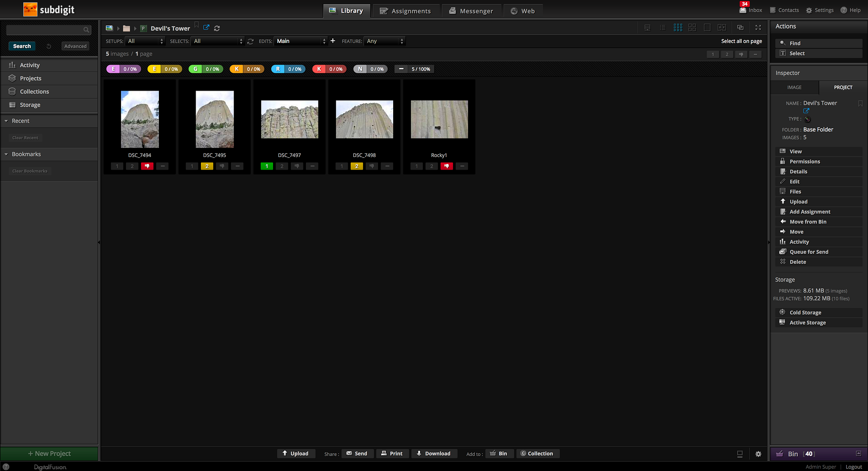The height and width of the screenshot is (471, 868).
Task: Select the Rocky1 thumbnail image
Action: [439, 120]
